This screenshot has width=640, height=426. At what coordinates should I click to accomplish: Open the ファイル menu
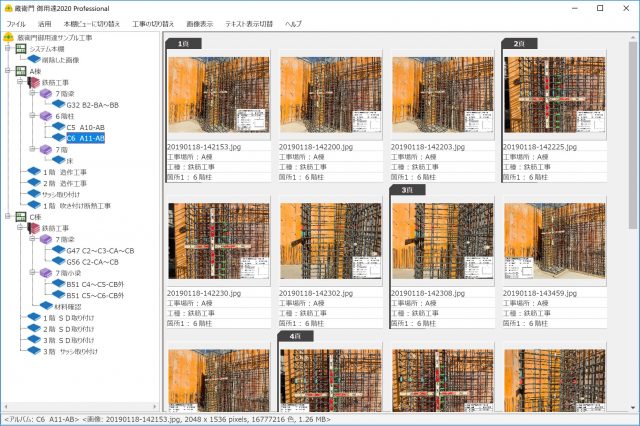[x=17, y=22]
